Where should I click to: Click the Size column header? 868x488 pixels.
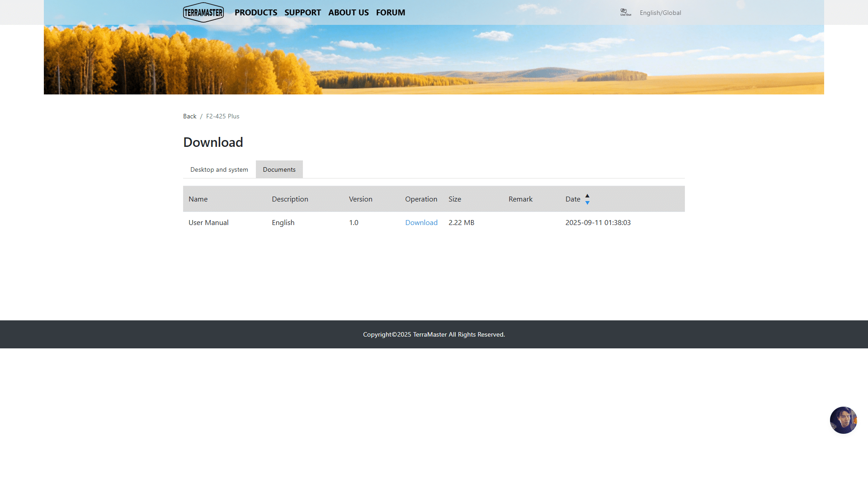454,199
